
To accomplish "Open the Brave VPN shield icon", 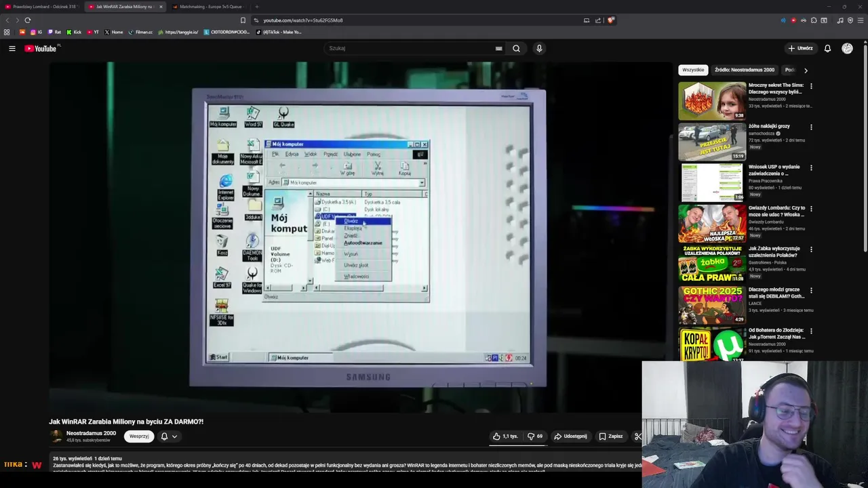I will 850,20.
